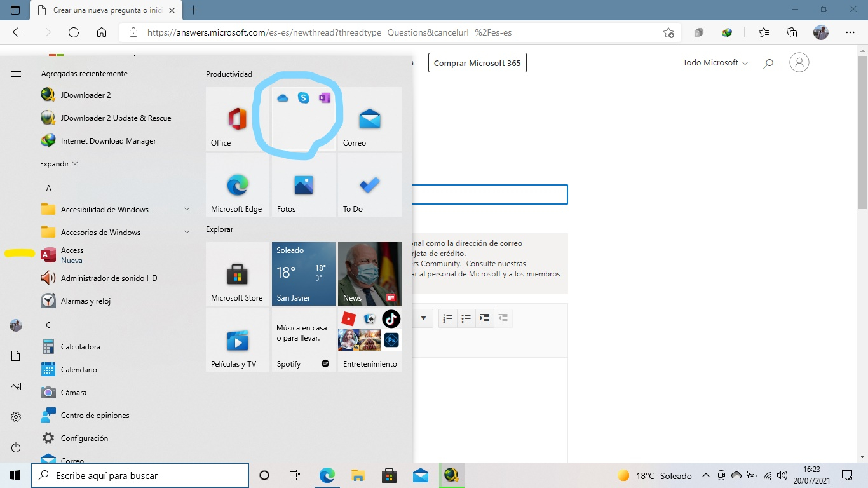Viewport: 868px width, 488px height.
Task: Open browser settings and more menu
Action: [851, 32]
